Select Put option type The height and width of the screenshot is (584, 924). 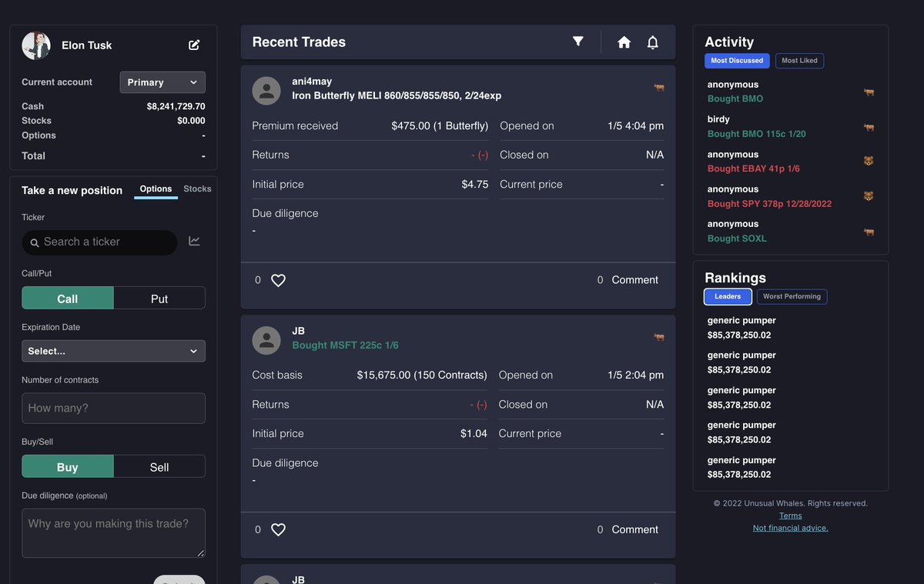[159, 299]
